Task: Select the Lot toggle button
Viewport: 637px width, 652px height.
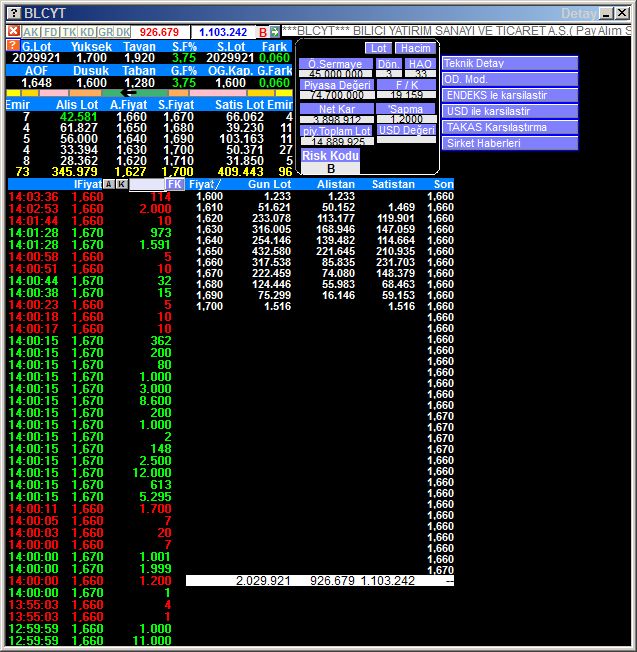Action: point(378,48)
